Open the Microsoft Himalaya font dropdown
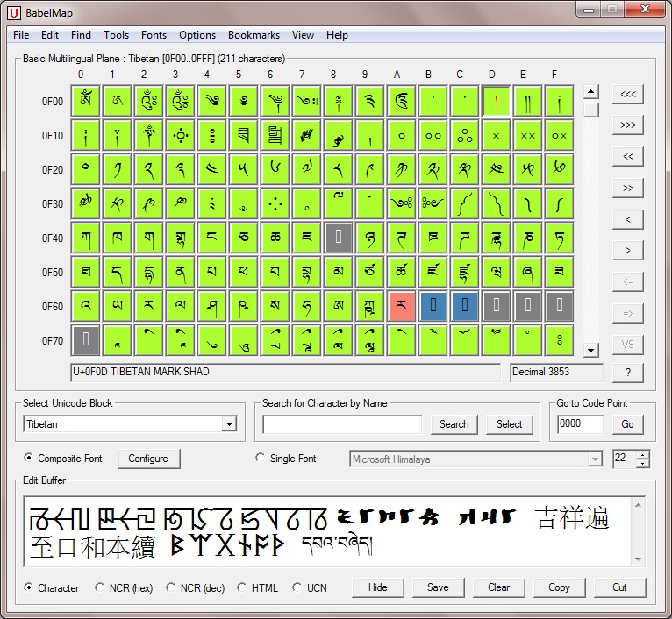Screen dimensions: 672x619 (x=595, y=459)
